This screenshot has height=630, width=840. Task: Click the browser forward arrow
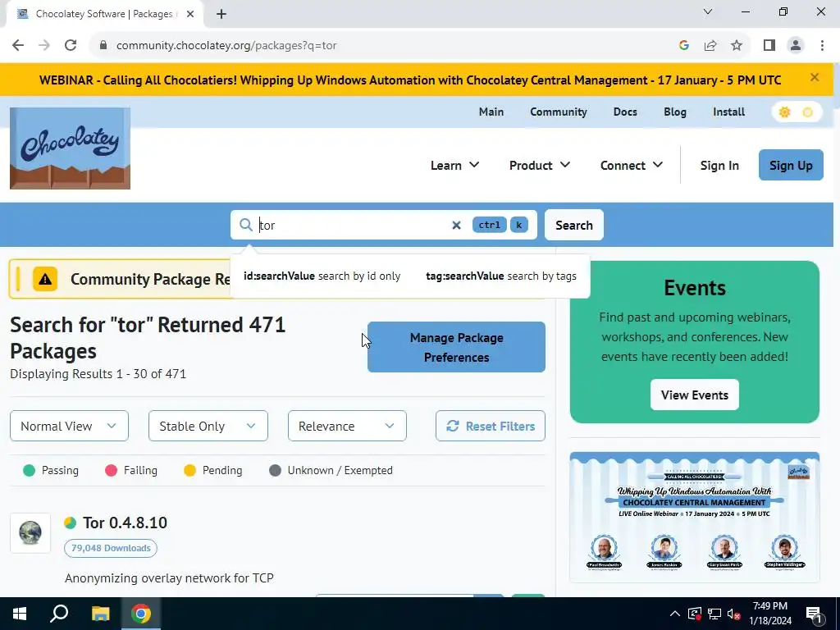(44, 46)
